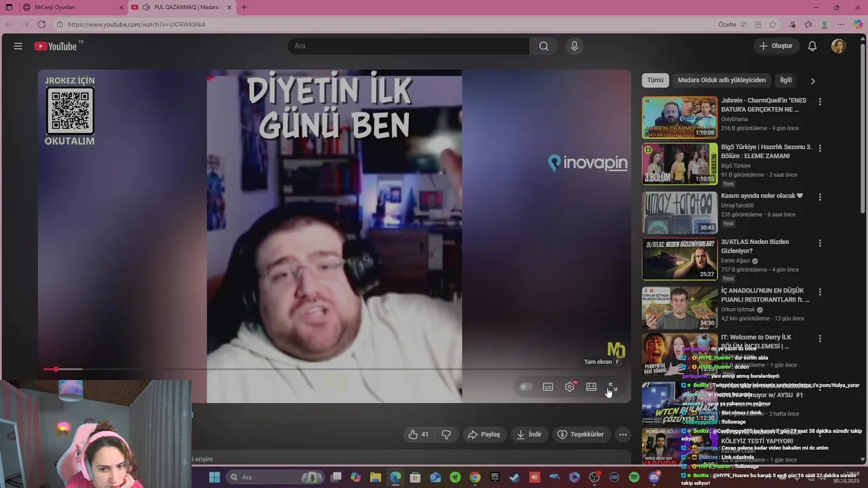868x488 pixels.
Task: Show more filter chips with the right arrow
Action: [x=812, y=81]
